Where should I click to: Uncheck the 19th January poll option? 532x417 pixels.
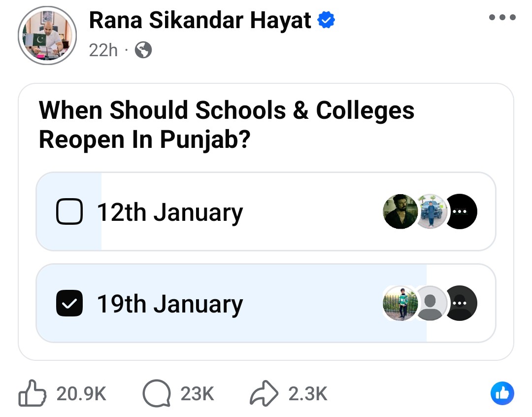point(69,303)
